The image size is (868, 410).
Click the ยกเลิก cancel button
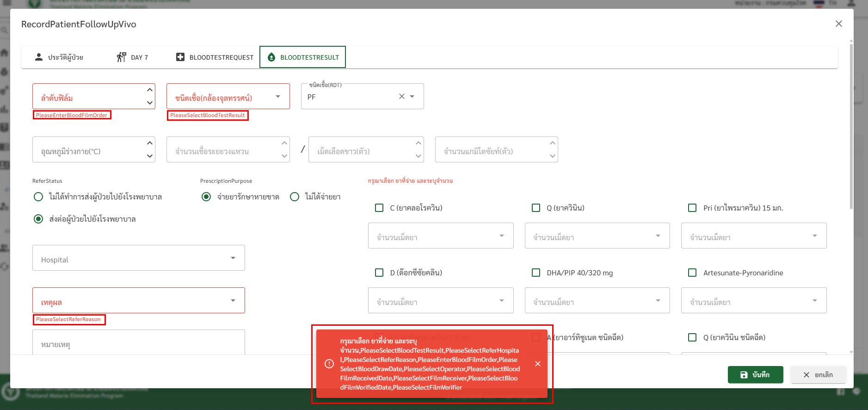pyautogui.click(x=818, y=374)
